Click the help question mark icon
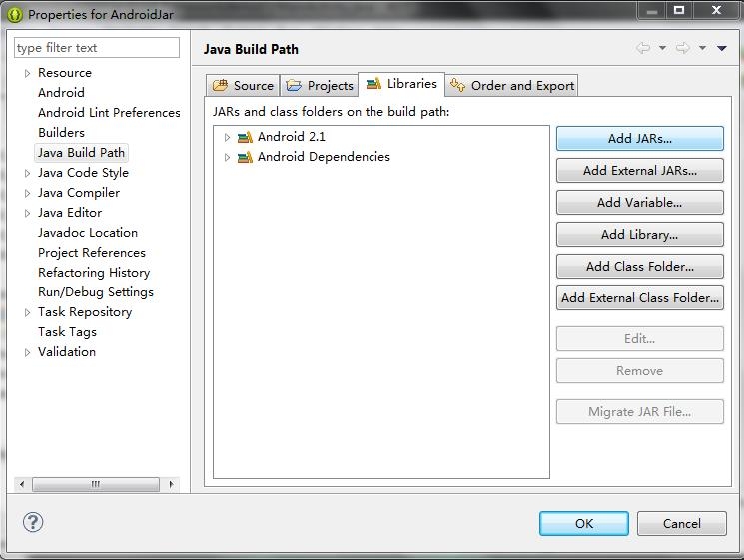This screenshot has height=560, width=744. click(33, 522)
